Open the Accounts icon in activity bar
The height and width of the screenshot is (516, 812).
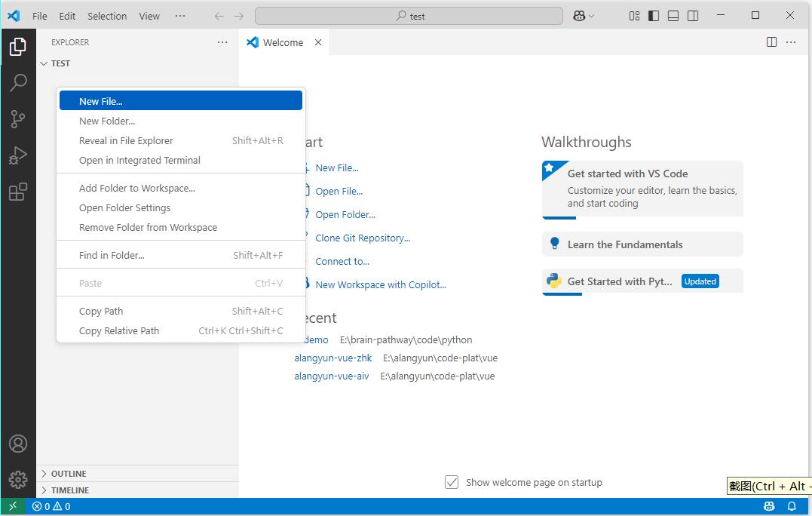[x=18, y=444]
